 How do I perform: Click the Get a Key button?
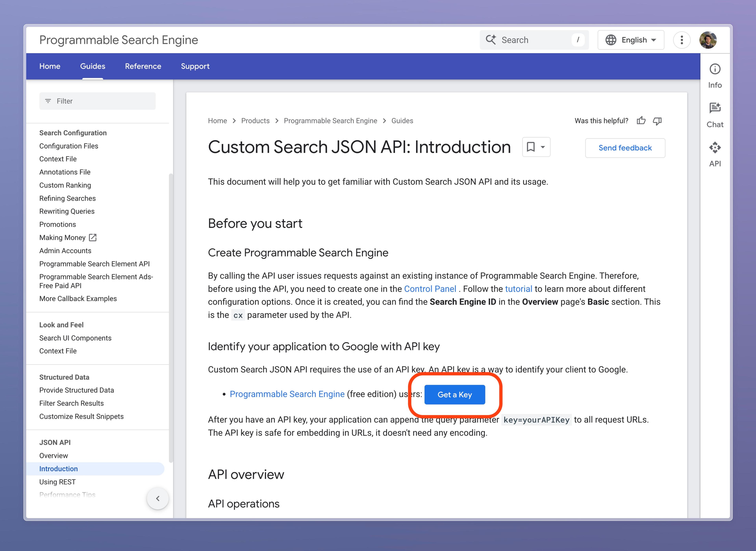point(455,395)
